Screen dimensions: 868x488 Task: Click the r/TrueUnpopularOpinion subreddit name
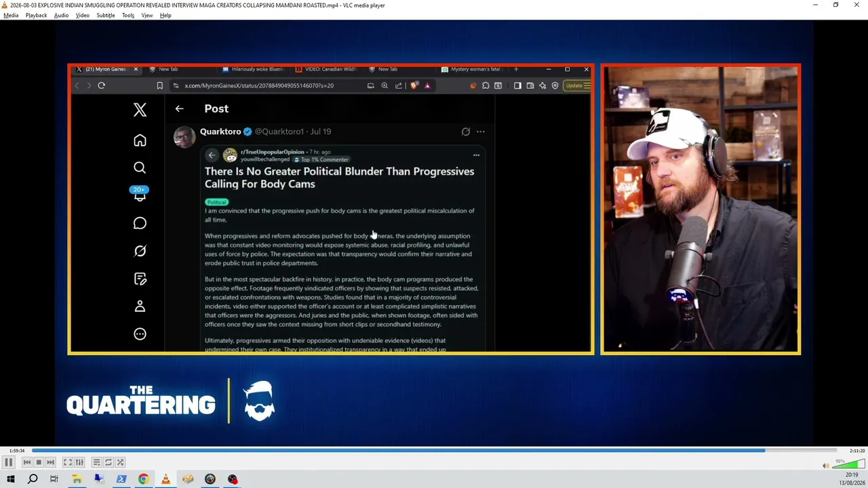tap(273, 152)
